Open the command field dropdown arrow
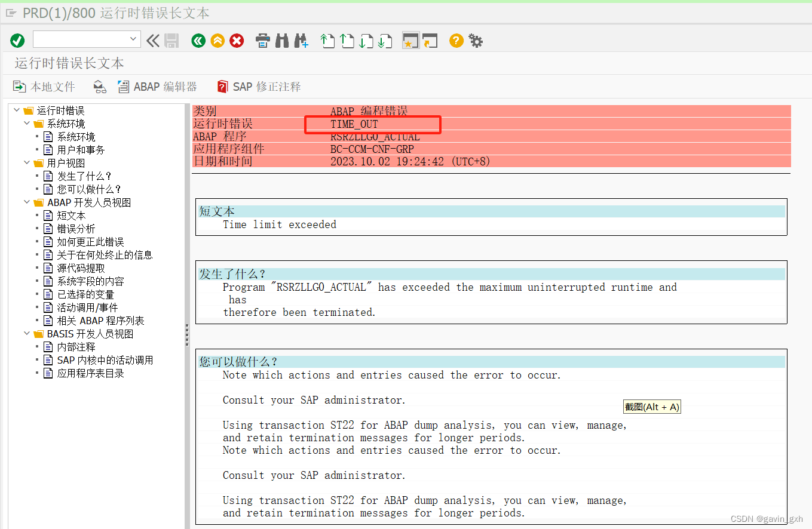 [x=134, y=40]
